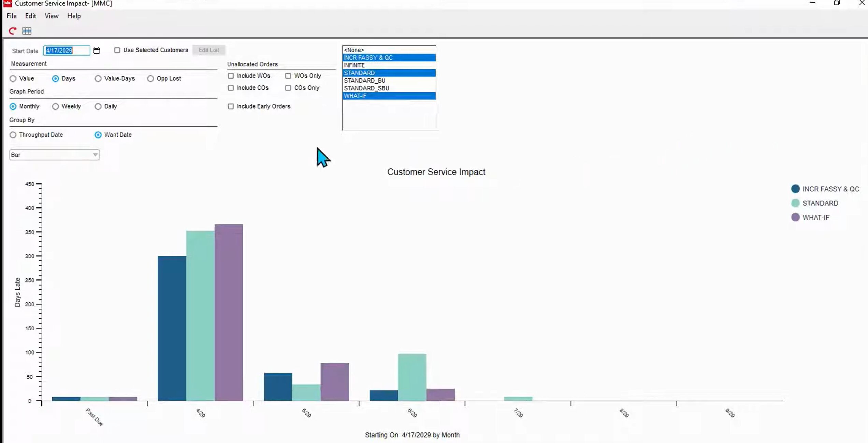Enable the Use Selected Customers checkbox
The width and height of the screenshot is (868, 443).
click(x=117, y=50)
